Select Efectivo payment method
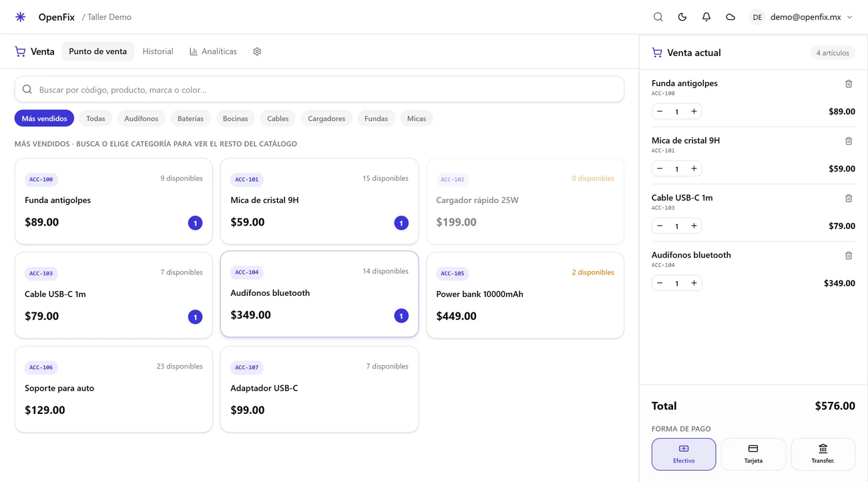Image resolution: width=868 pixels, height=482 pixels. [x=684, y=454]
